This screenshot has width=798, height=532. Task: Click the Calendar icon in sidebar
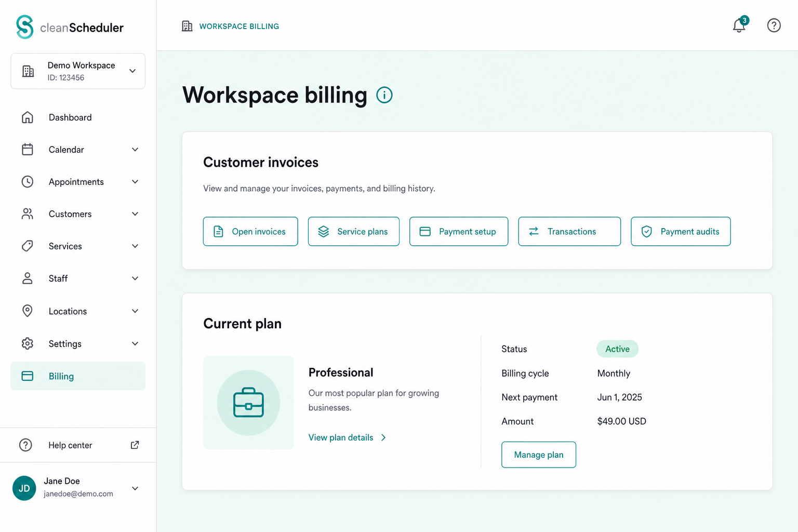point(28,150)
